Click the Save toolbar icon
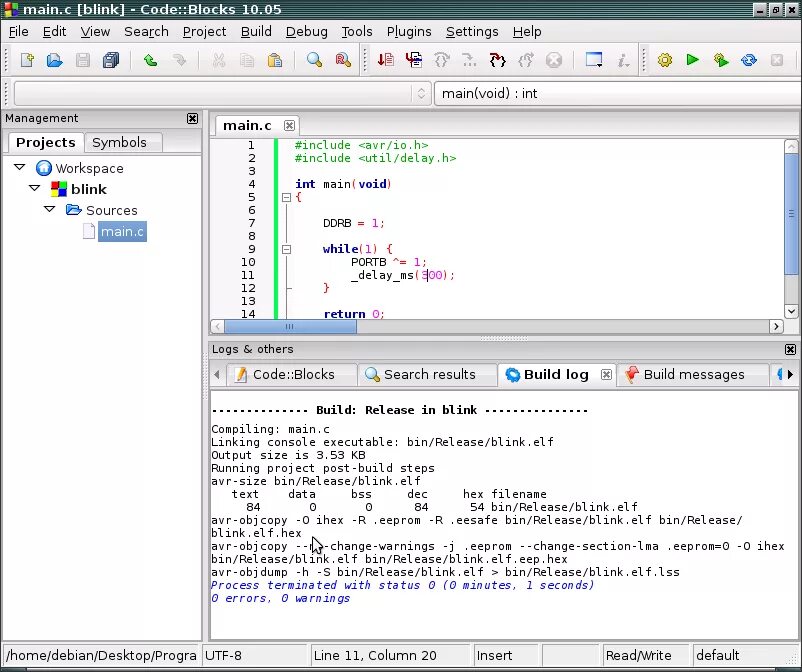Image resolution: width=802 pixels, height=672 pixels. coord(83,60)
